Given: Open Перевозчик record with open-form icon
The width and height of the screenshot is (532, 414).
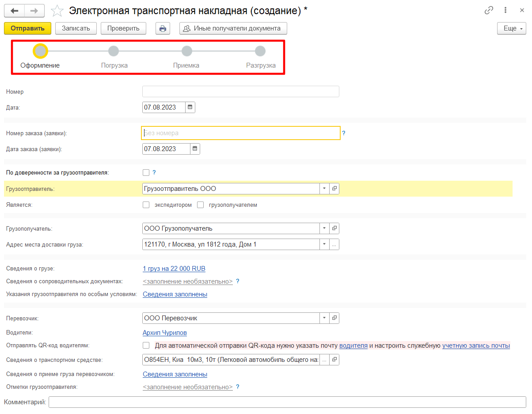Looking at the screenshot, I should coord(334,318).
